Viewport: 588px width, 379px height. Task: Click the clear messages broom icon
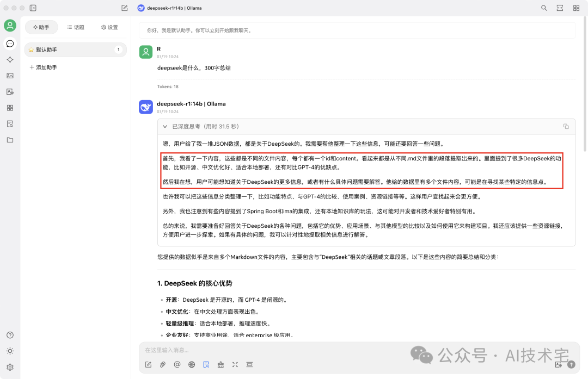pyautogui.click(x=220, y=364)
